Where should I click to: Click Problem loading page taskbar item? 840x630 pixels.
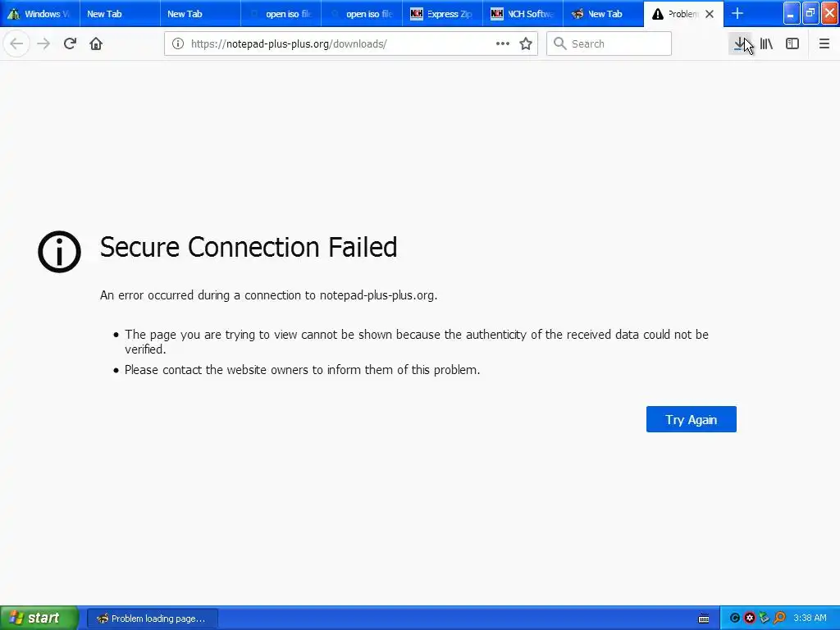[152, 619]
